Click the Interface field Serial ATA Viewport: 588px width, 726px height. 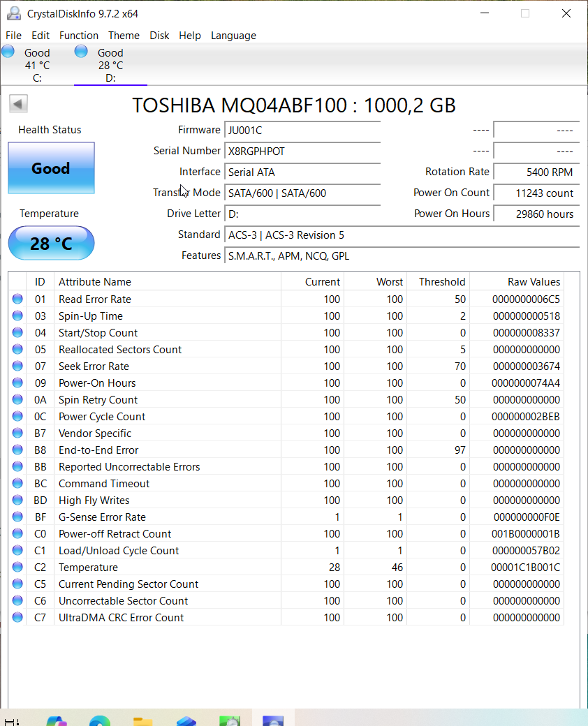coord(302,172)
